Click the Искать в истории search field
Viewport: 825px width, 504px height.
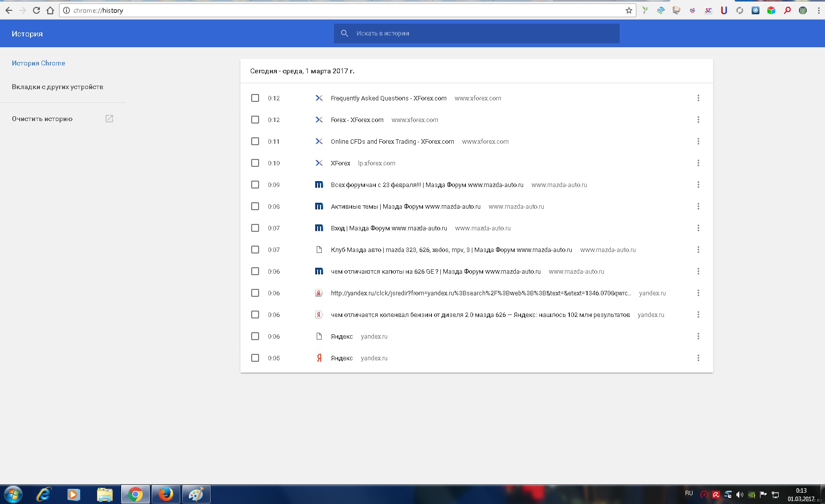coord(476,33)
